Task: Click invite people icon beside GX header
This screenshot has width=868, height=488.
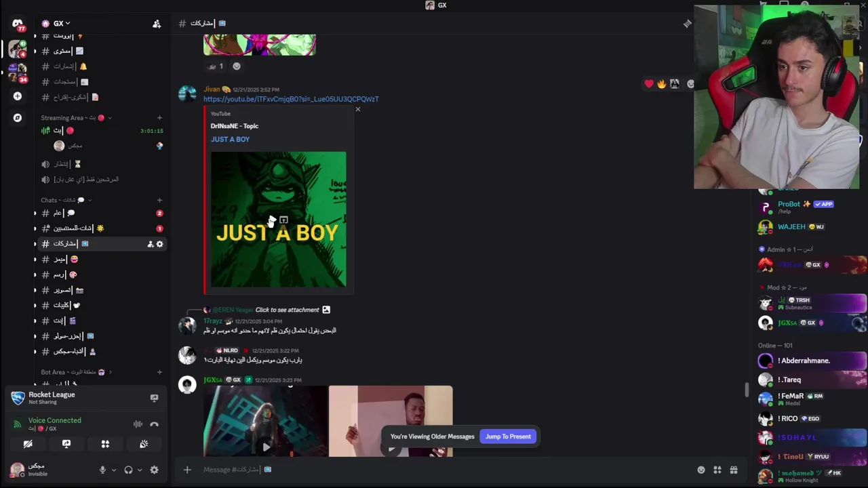Action: click(157, 24)
